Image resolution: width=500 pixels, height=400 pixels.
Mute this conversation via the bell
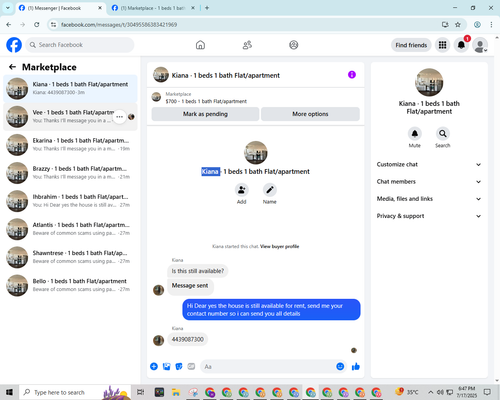point(415,134)
